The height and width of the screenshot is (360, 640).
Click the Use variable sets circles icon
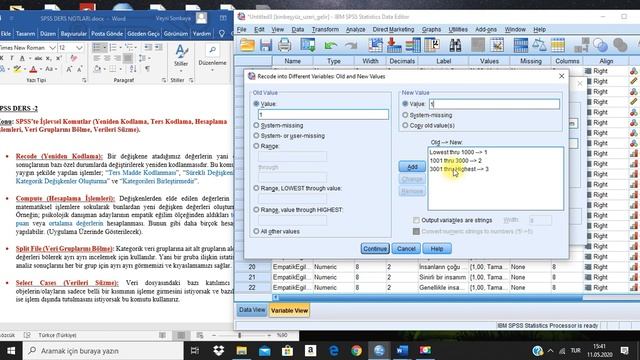600,45
